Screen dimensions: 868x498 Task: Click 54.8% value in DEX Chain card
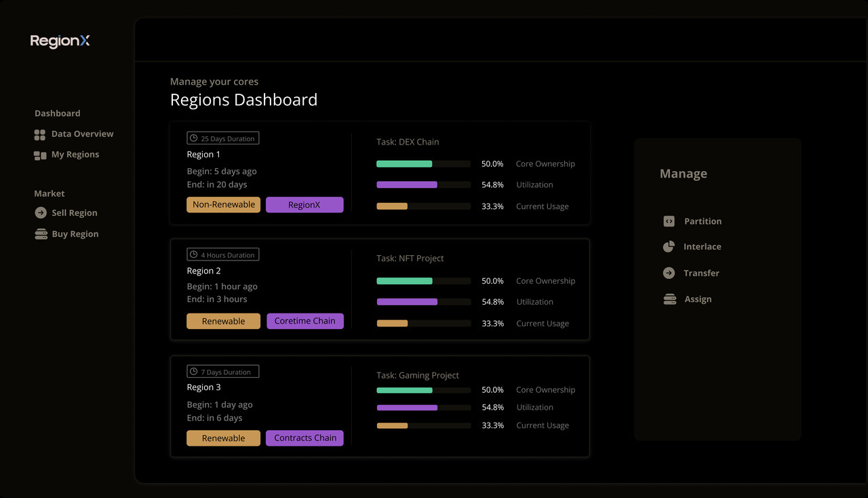[492, 185]
